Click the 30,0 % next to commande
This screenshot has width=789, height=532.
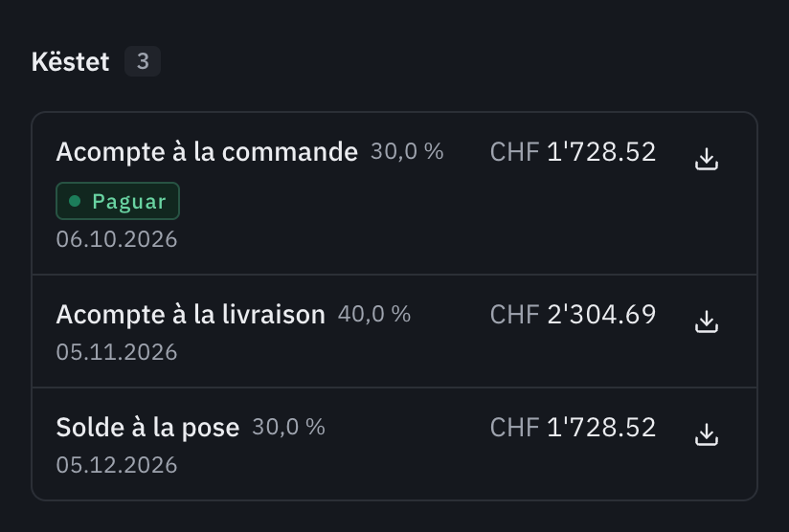pos(407,151)
